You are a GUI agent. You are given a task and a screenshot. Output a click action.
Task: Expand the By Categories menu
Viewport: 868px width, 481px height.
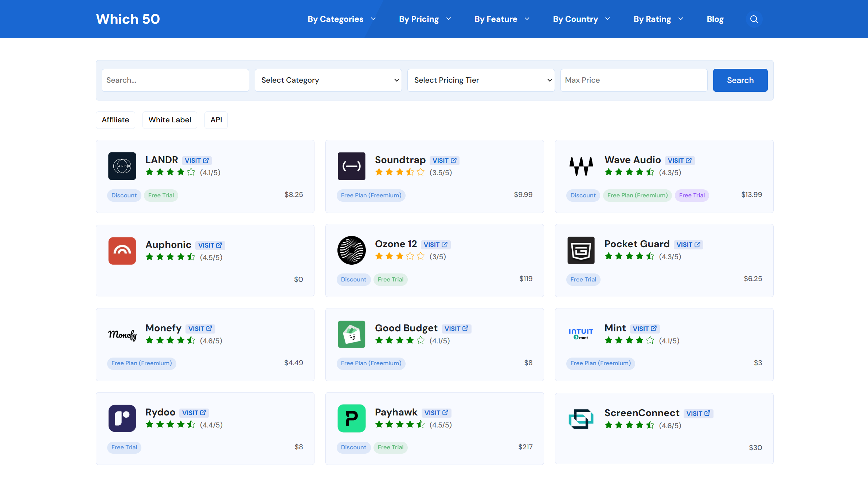(x=341, y=19)
